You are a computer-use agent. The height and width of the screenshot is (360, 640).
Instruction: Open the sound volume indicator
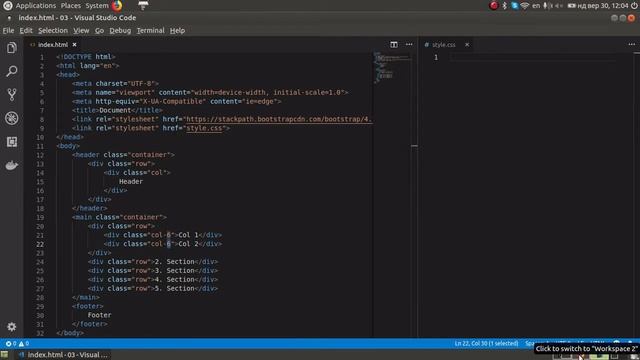pos(559,5)
